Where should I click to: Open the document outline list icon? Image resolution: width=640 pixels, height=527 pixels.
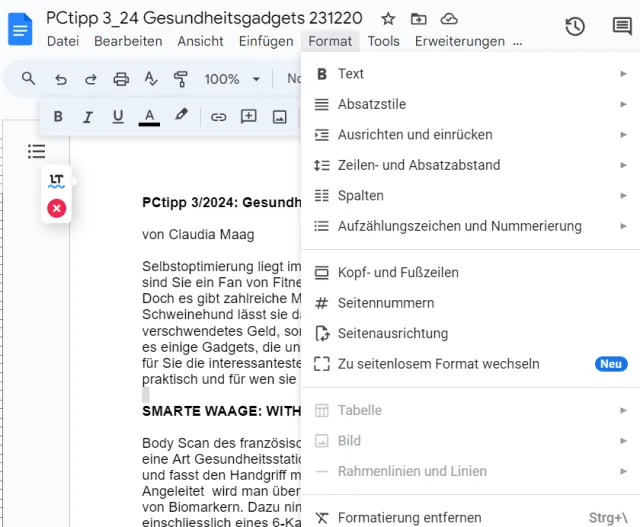click(x=37, y=151)
